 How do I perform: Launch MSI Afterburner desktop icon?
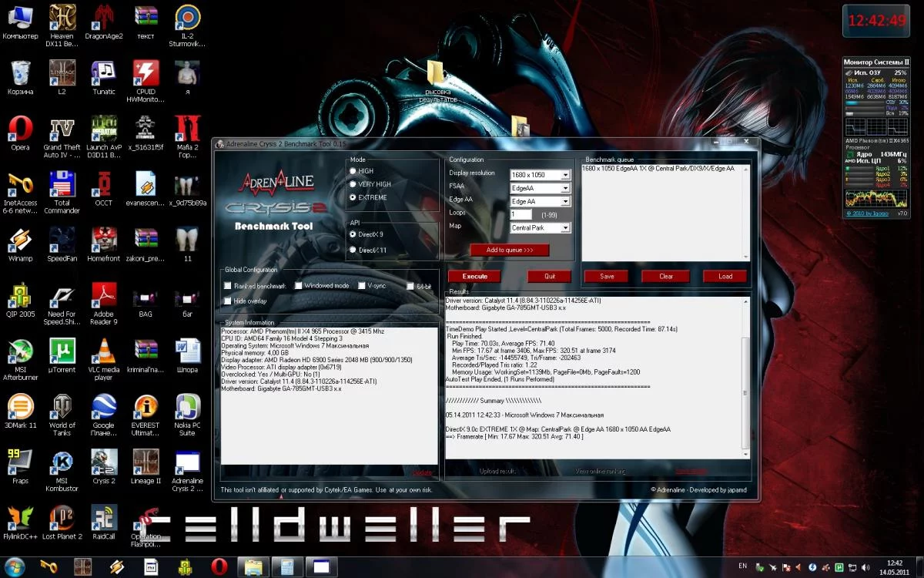pos(21,358)
